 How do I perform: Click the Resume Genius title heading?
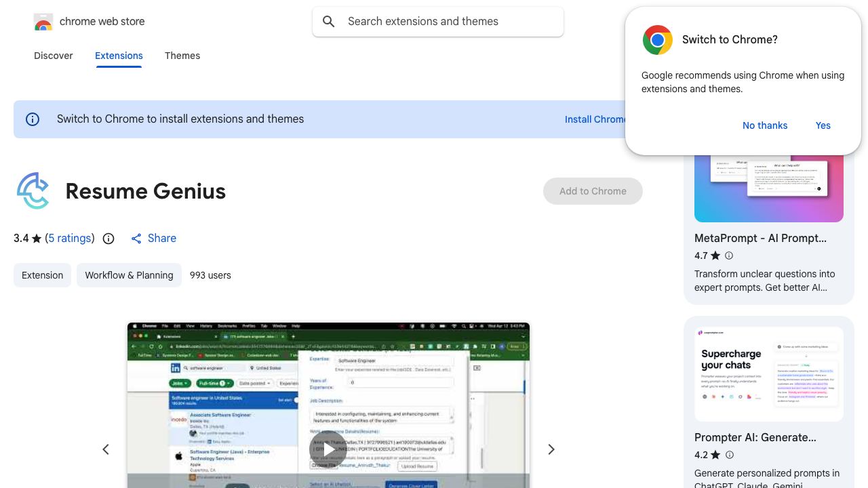click(146, 191)
